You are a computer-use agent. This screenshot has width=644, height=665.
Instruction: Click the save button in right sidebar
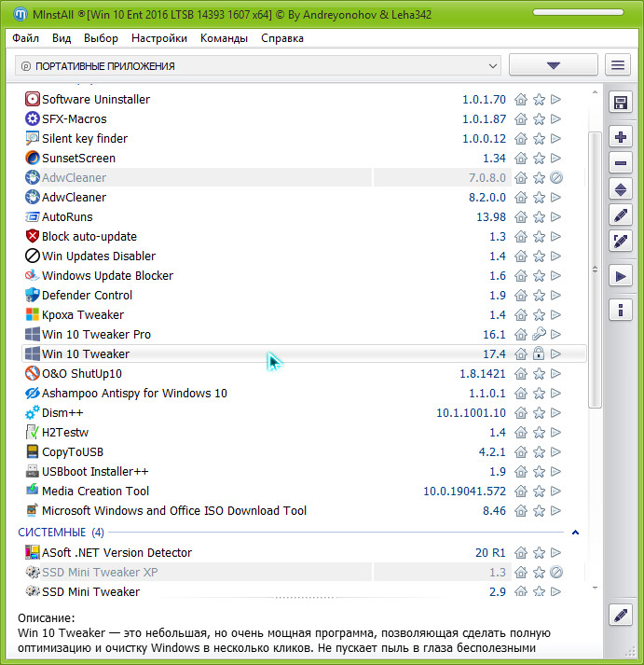[x=621, y=103]
